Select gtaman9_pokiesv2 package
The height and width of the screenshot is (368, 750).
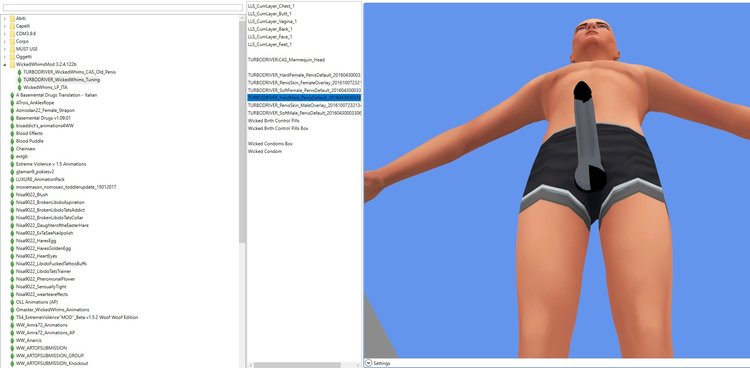pos(35,172)
